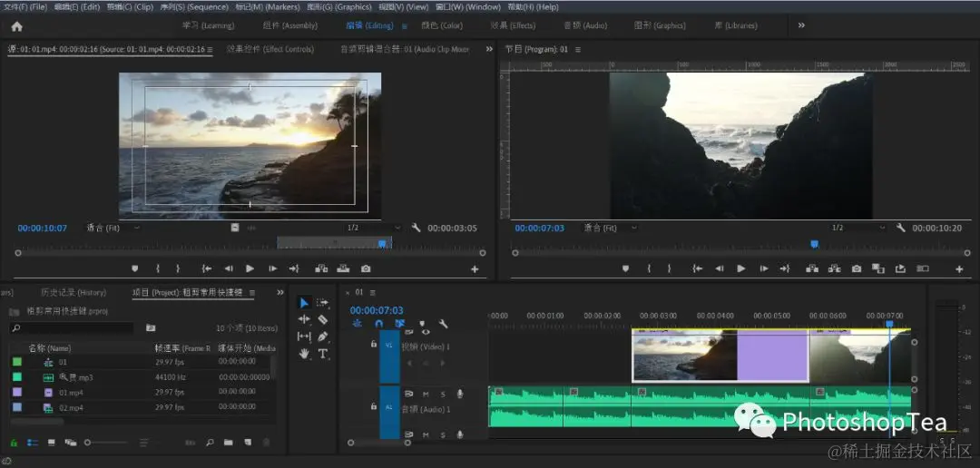Expand Project panel group overflow chevrons

pos(280,292)
